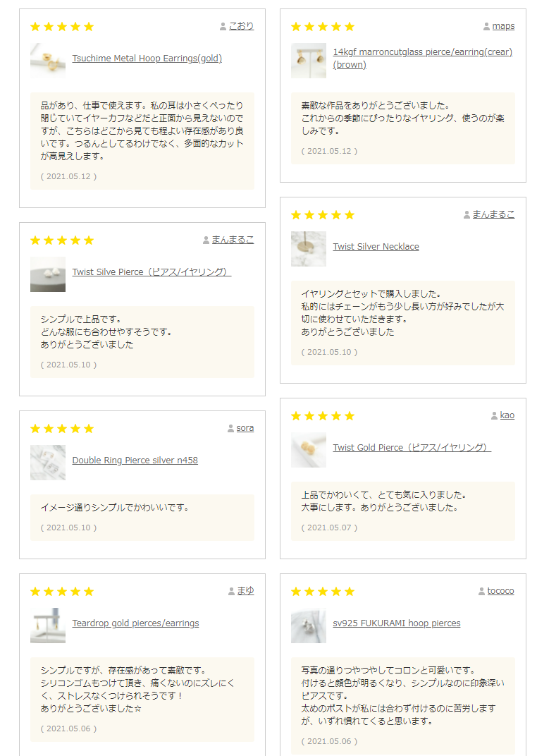537x756 pixels.
Task: Click user icon next to maps
Action: [486, 27]
